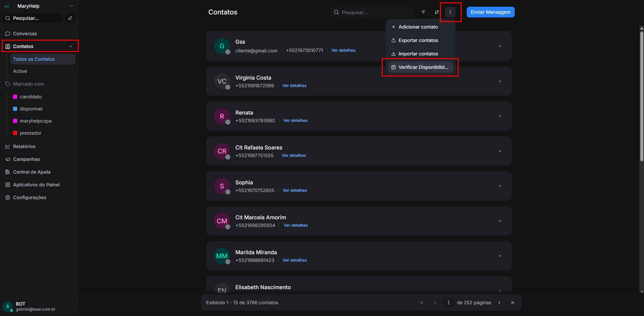
Task: Click the compose new conversation pencil icon
Action: tap(70, 18)
